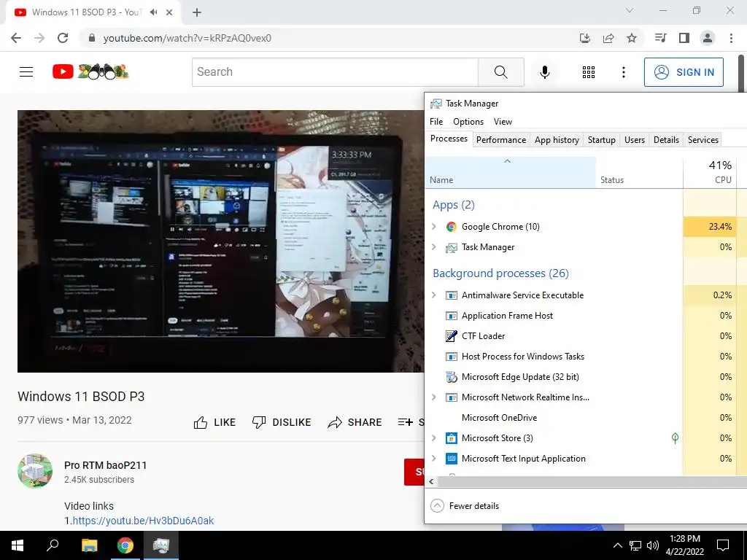The height and width of the screenshot is (560, 747).
Task: Expand Antimalware Service Executable row
Action: [433, 295]
